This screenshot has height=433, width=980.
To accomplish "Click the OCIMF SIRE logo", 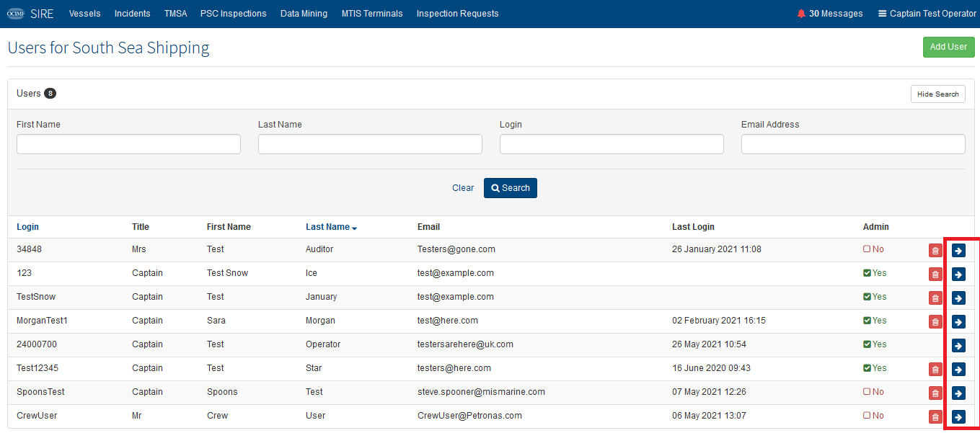I will point(30,14).
